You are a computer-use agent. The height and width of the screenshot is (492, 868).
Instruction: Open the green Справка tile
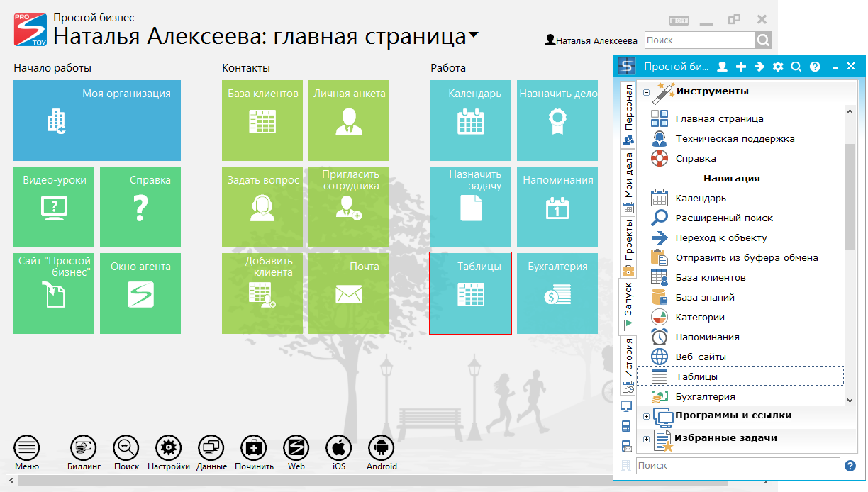[140, 207]
